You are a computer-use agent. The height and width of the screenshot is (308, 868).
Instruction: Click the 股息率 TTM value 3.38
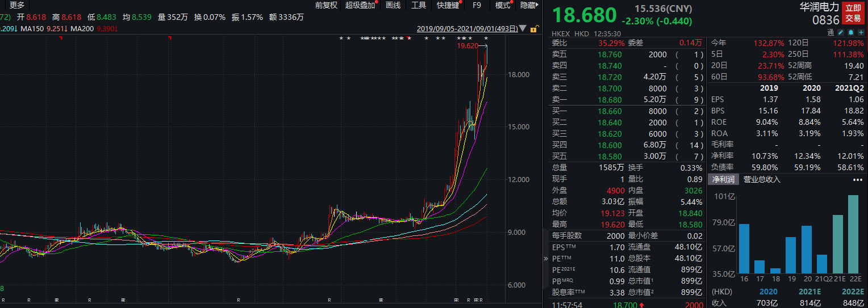[616, 292]
